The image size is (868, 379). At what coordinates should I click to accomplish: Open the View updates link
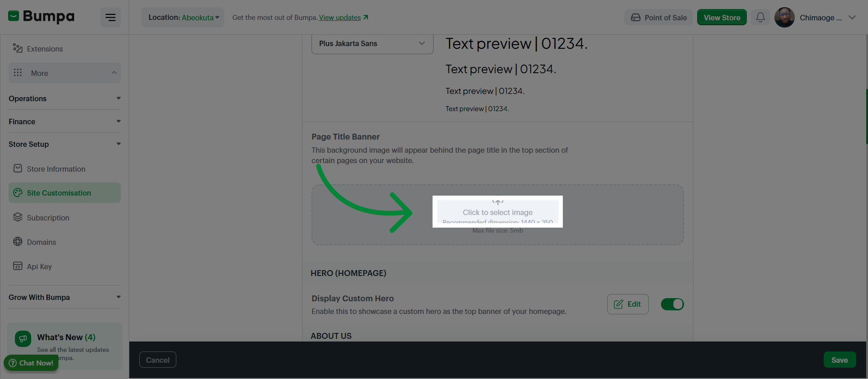click(x=340, y=17)
